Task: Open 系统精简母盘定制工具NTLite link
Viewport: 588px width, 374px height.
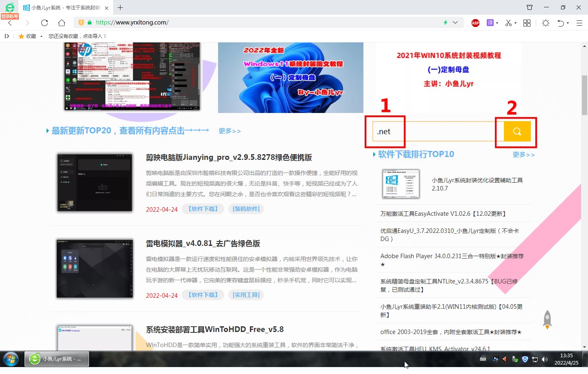Action: tap(449, 285)
